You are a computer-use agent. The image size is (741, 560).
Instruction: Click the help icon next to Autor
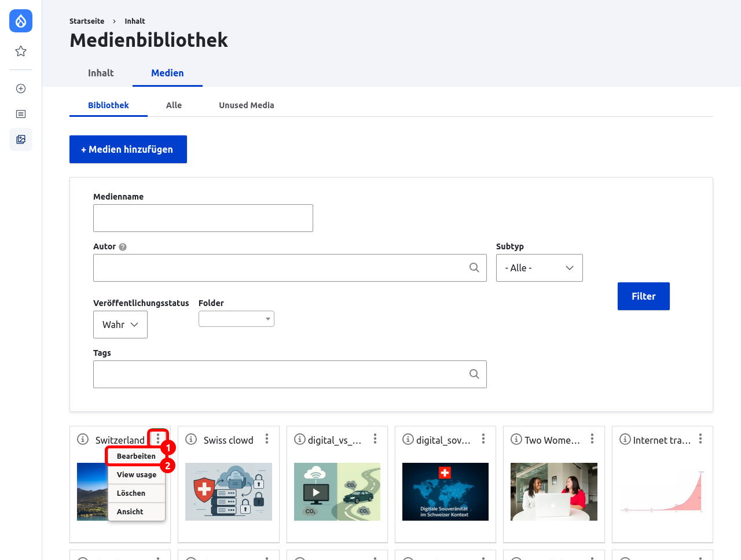tap(123, 247)
